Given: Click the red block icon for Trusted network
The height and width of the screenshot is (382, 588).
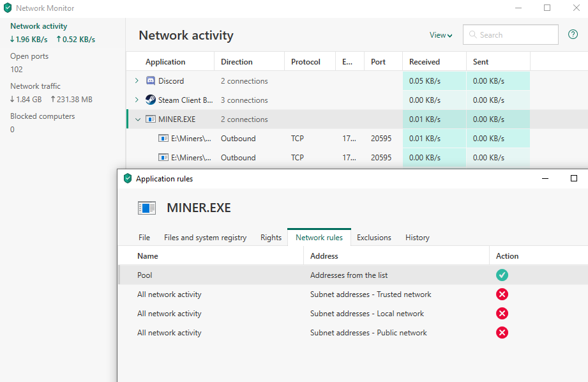Looking at the screenshot, I should [502, 294].
